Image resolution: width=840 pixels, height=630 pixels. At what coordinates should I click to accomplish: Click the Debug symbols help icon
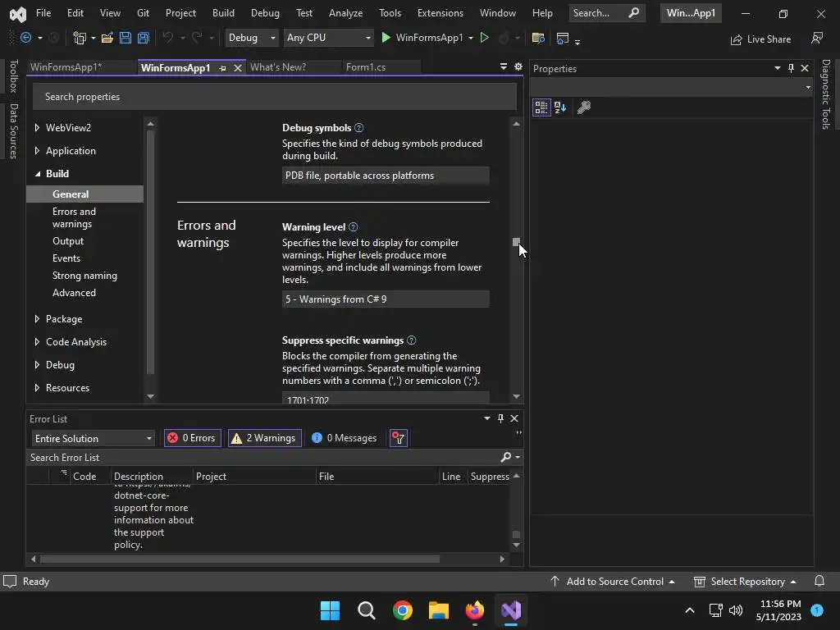[x=359, y=127]
